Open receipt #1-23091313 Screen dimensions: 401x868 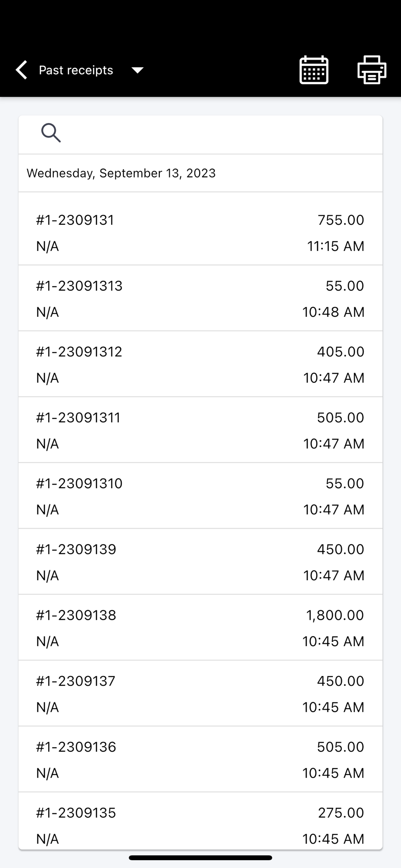tap(200, 298)
